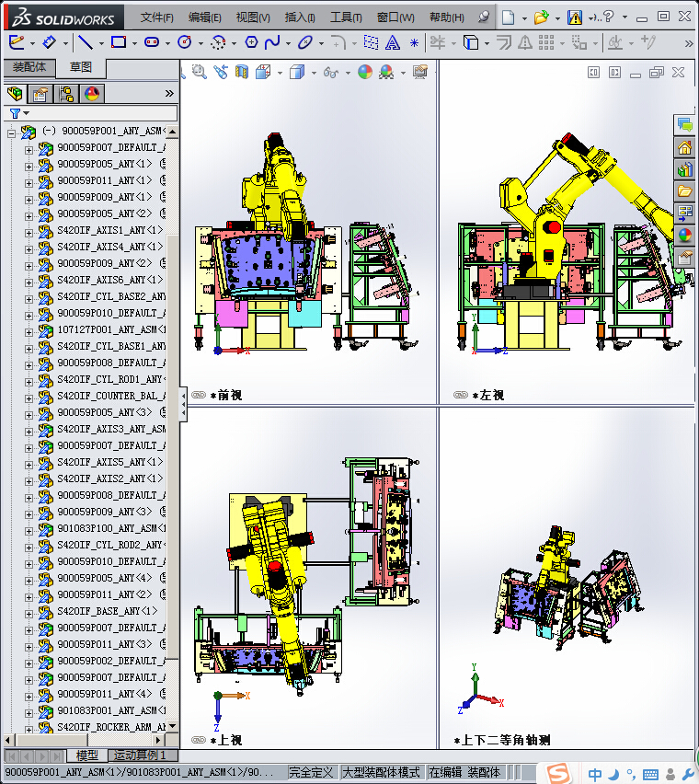Click the Zoom to Area icon
The height and width of the screenshot is (784, 699).
coord(200,72)
